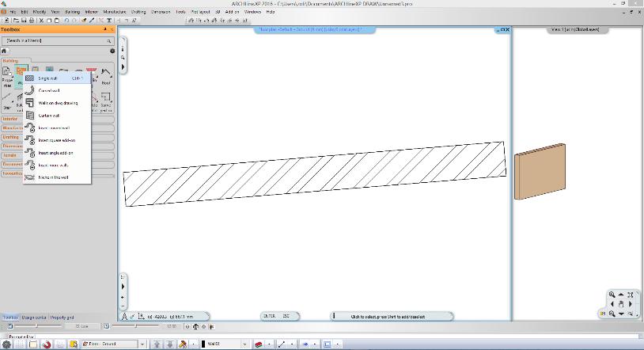Click the Insert square add-on icon

coord(30,140)
